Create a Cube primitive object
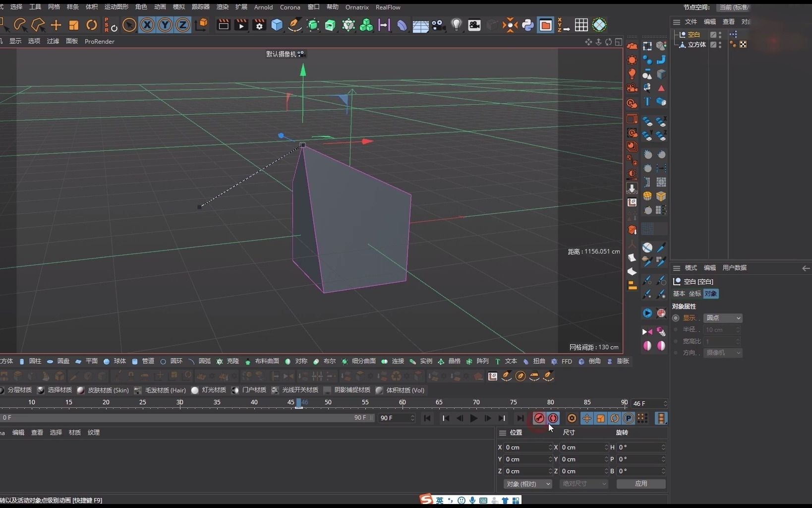The image size is (812, 508). [x=277, y=25]
